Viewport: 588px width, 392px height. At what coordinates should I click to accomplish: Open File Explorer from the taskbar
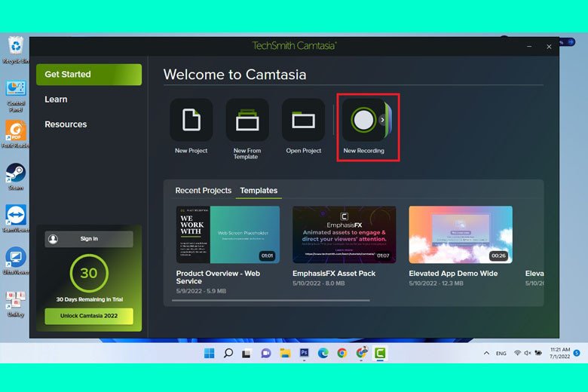tap(285, 353)
